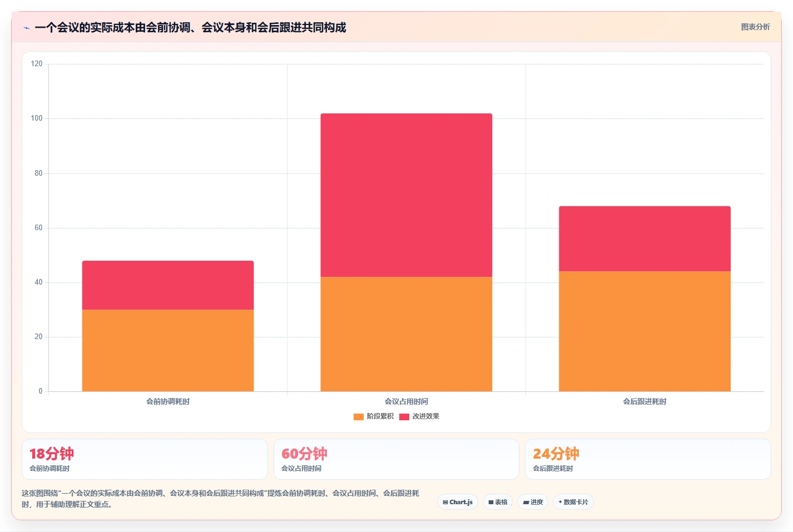Click the y-axis tick label 60
The image size is (793, 532).
point(38,228)
